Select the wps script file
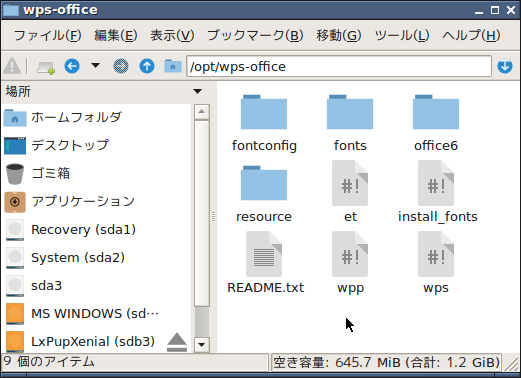The width and height of the screenshot is (521, 378). tap(436, 263)
